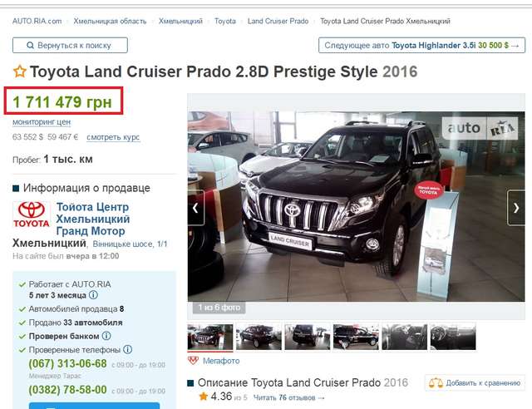Select the Land Cruiser Prado breadcrumb
Viewport: 532px width, 409px height.
(x=278, y=21)
